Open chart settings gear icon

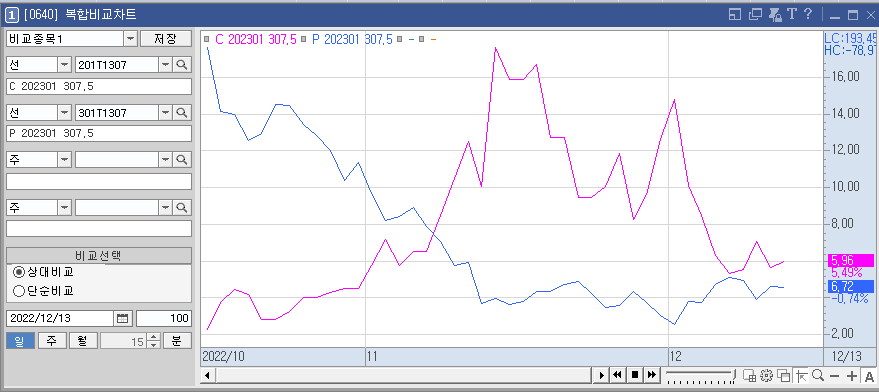click(x=767, y=375)
